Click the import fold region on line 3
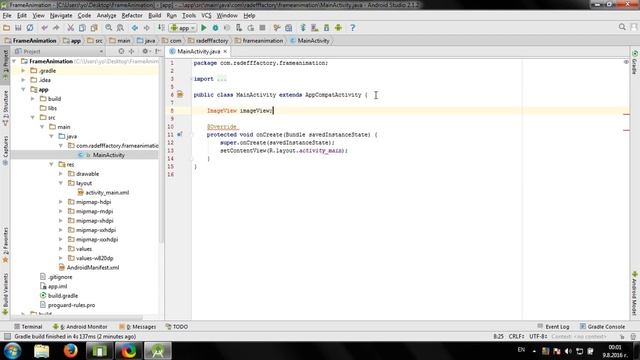 tap(222, 79)
